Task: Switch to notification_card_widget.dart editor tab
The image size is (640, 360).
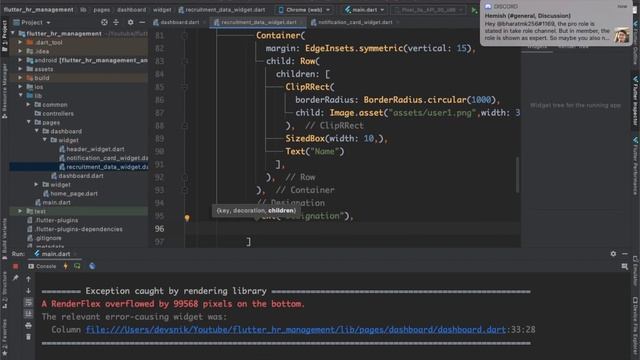Action: (x=354, y=22)
